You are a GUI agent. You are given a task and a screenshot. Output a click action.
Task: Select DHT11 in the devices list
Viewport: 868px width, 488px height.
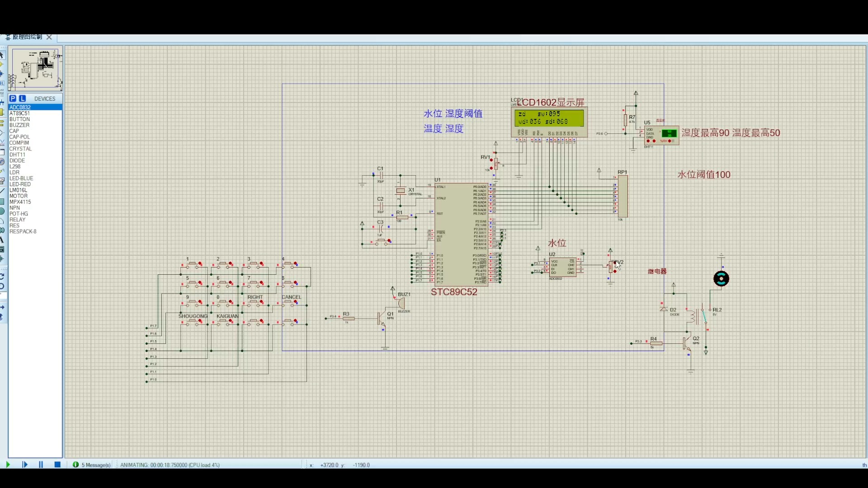click(35, 155)
